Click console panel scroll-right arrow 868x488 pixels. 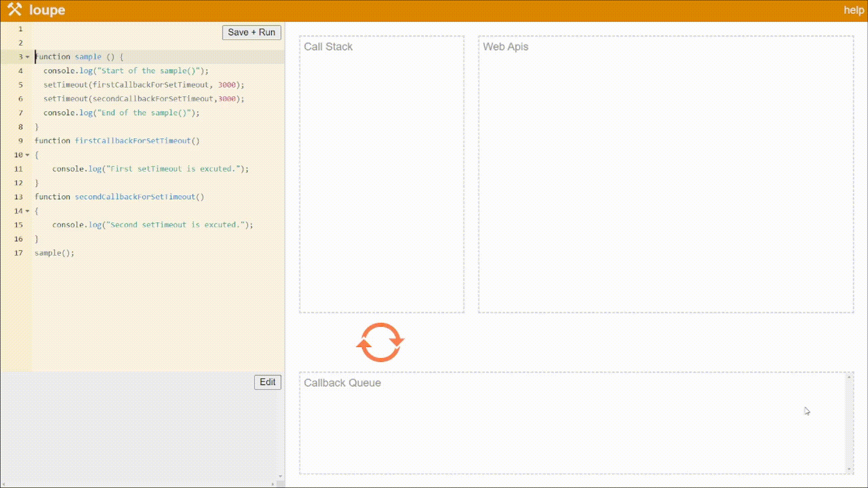click(273, 484)
